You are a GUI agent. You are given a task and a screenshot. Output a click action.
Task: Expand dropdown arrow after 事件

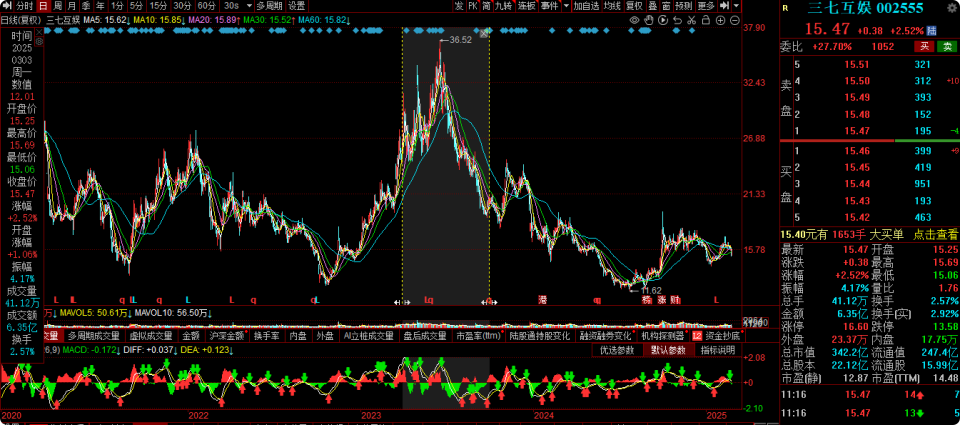tap(566, 6)
